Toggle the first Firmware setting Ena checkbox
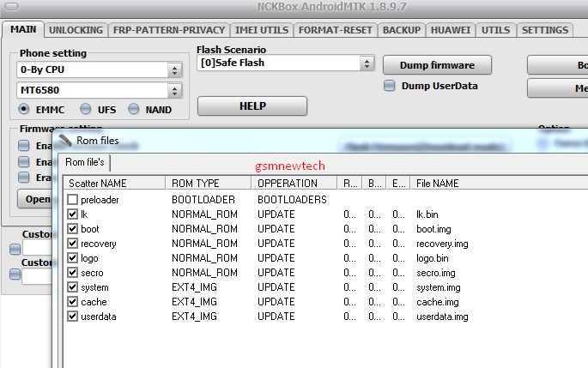588x368 pixels. pyautogui.click(x=24, y=146)
